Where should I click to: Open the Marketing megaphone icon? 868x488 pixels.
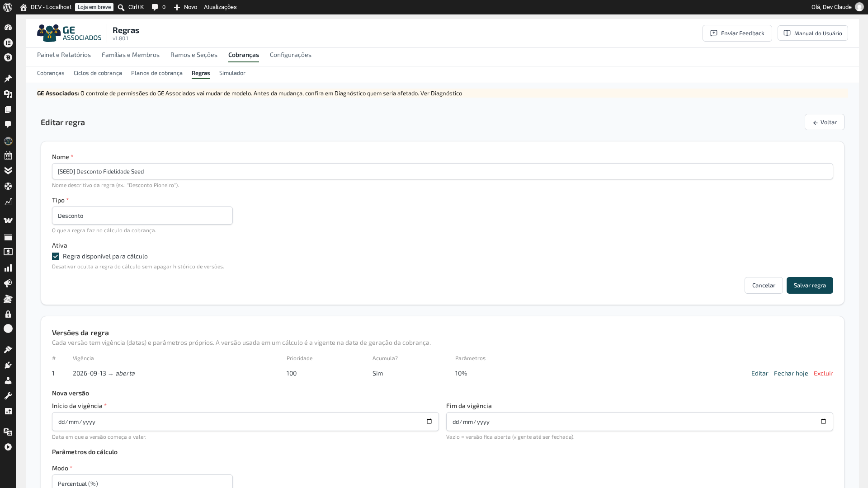8,283
